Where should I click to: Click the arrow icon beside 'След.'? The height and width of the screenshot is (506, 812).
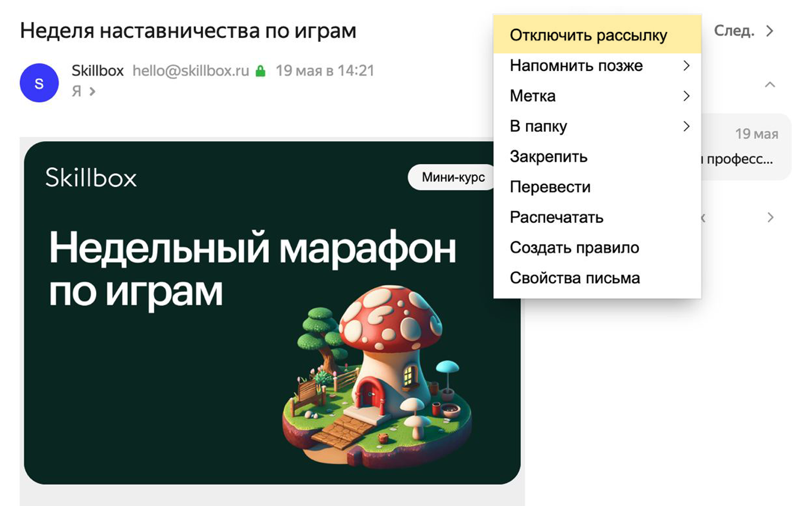(x=770, y=31)
